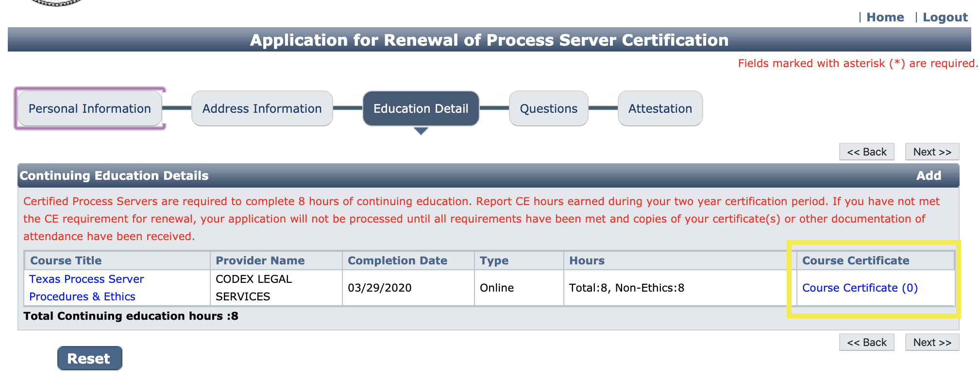The height and width of the screenshot is (382, 980).
Task: Click Add in Continuing Education header
Action: pyautogui.click(x=929, y=175)
